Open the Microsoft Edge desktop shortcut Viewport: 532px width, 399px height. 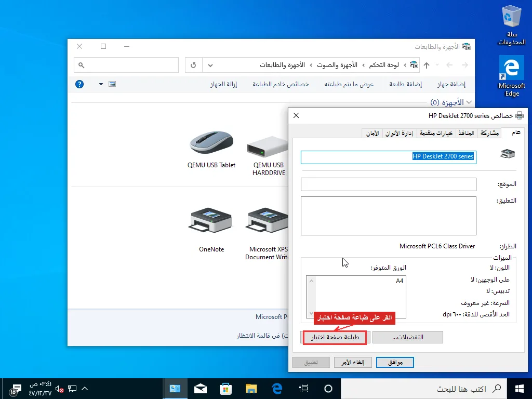(x=512, y=77)
